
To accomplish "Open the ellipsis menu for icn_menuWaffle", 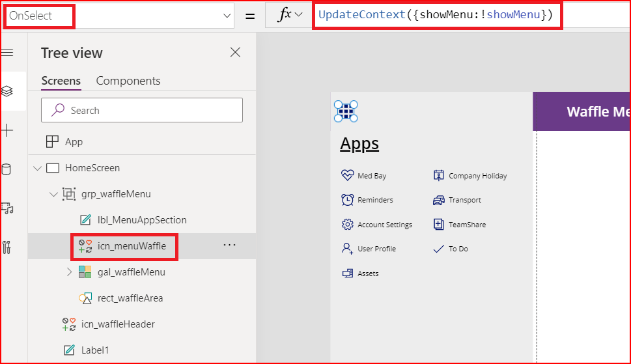I will (229, 245).
